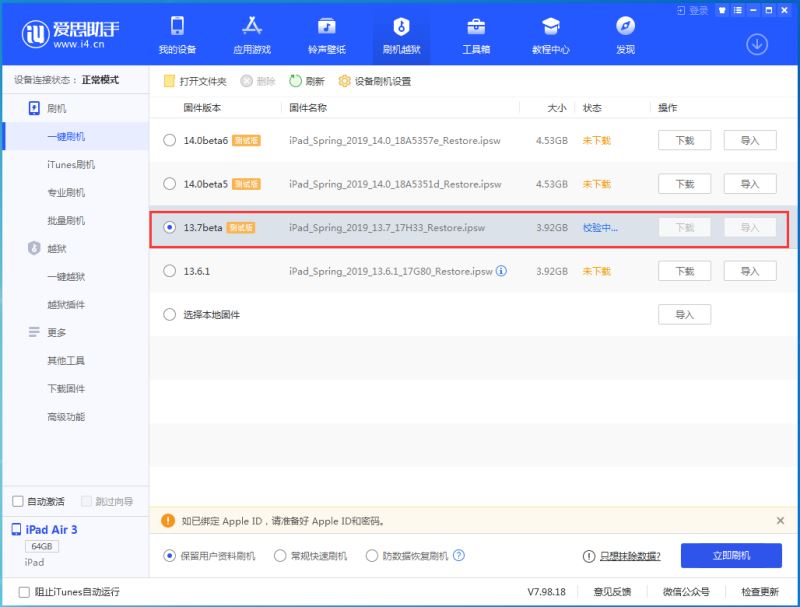Click the 固件名称 column header
This screenshot has height=607, width=800.
pyautogui.click(x=308, y=108)
